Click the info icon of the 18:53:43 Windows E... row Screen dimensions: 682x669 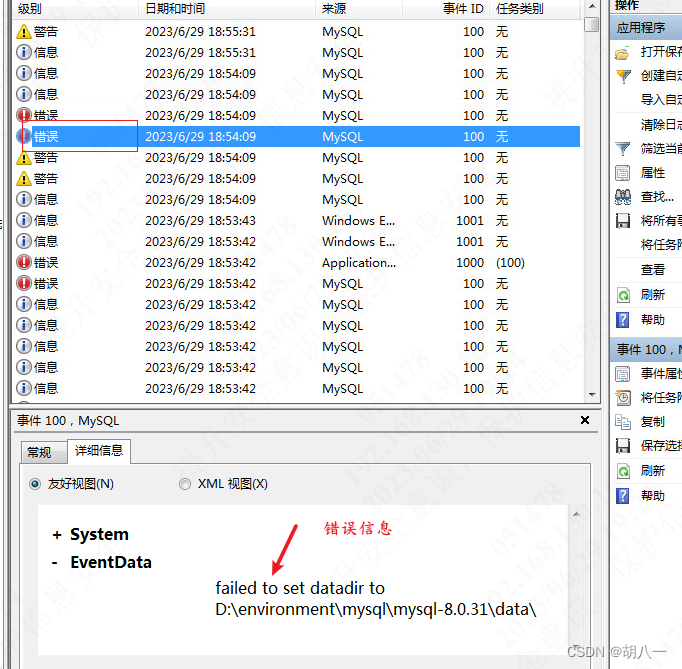pos(24,220)
